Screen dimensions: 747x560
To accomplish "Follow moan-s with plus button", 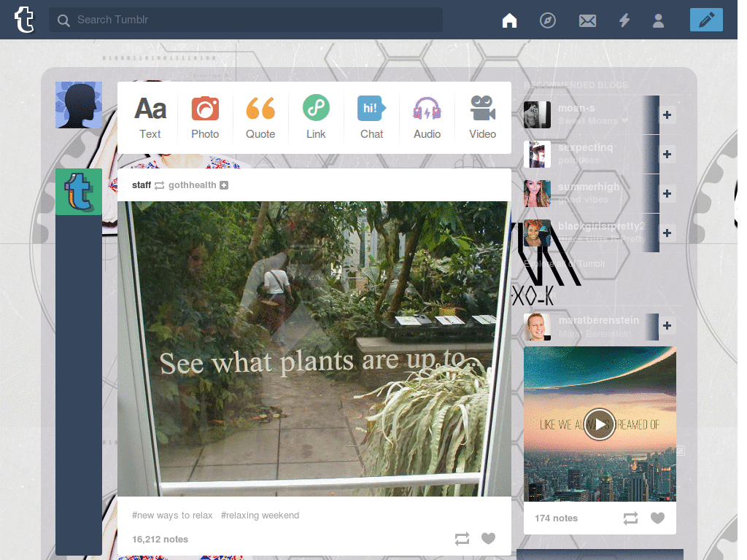I will click(667, 114).
